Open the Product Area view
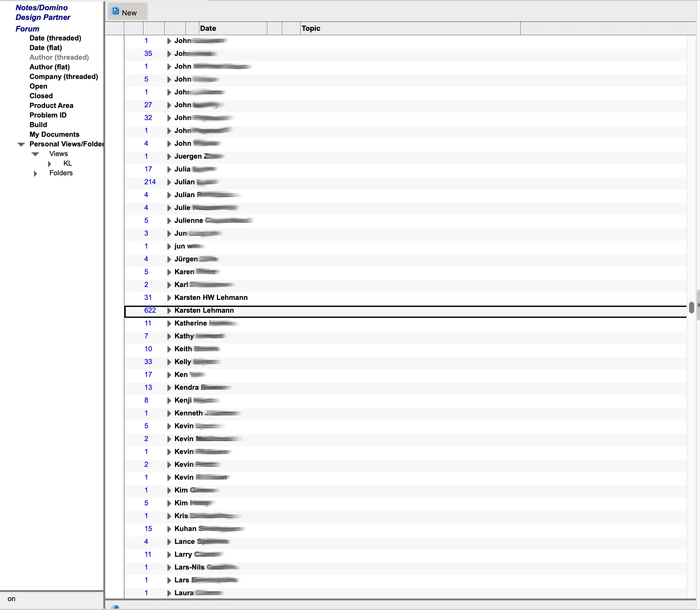Viewport: 700px width, 610px height. pyautogui.click(x=51, y=106)
